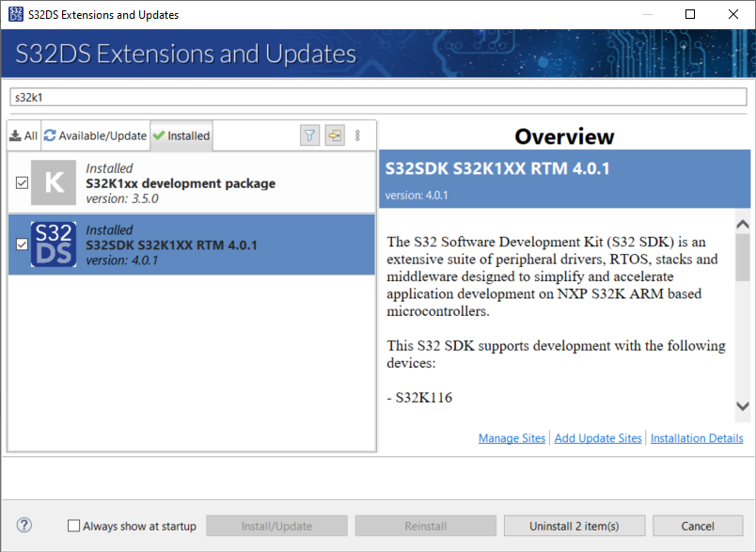Enable Always show at startup
Screen dimensions: 756x552
pos(74,527)
